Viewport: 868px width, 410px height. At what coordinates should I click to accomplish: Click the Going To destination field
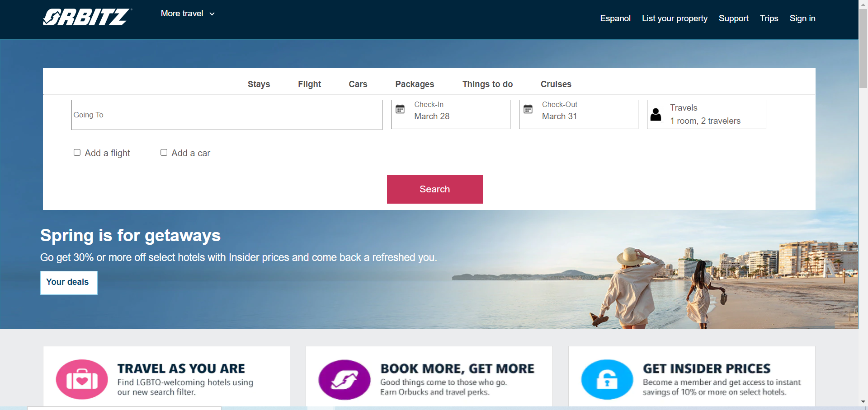(x=227, y=115)
